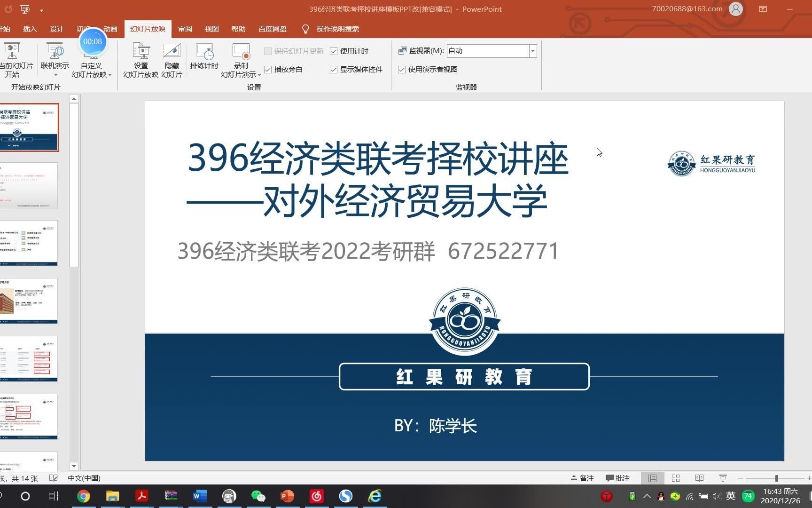This screenshot has width=812, height=508.
Task: Click the zoom out minus button
Action: [x=740, y=478]
